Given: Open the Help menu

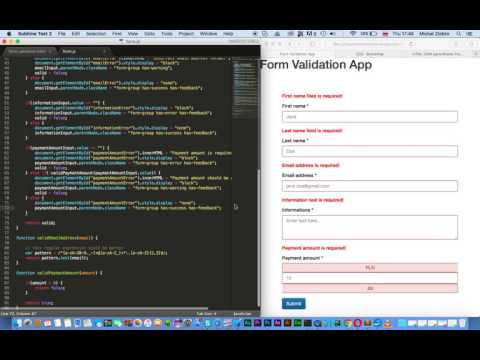Looking at the screenshot, I should pos(228,34).
